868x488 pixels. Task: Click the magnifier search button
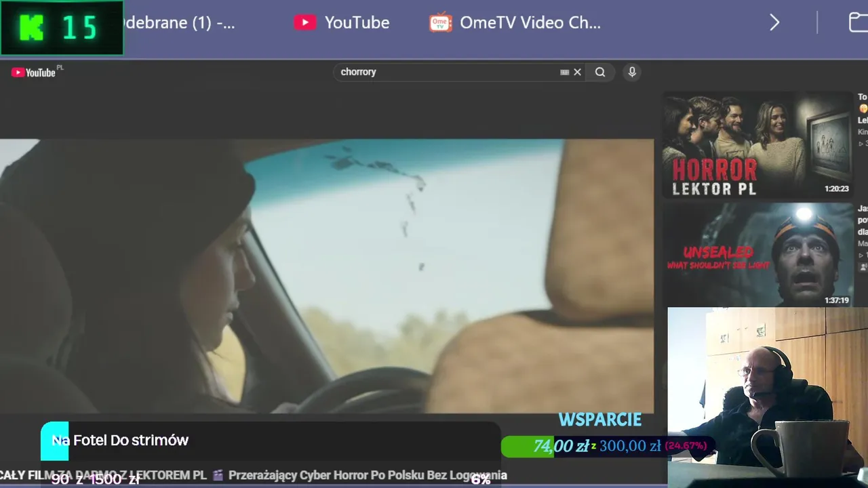coord(600,72)
